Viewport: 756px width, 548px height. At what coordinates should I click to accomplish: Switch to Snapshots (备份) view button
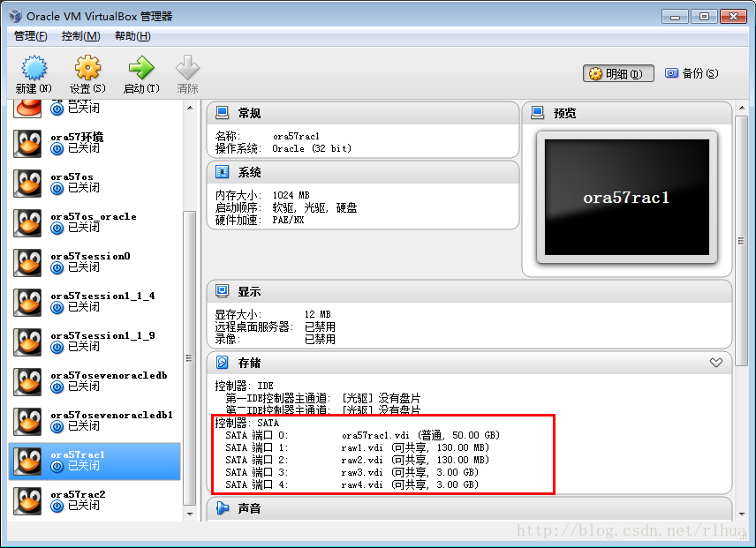point(692,73)
